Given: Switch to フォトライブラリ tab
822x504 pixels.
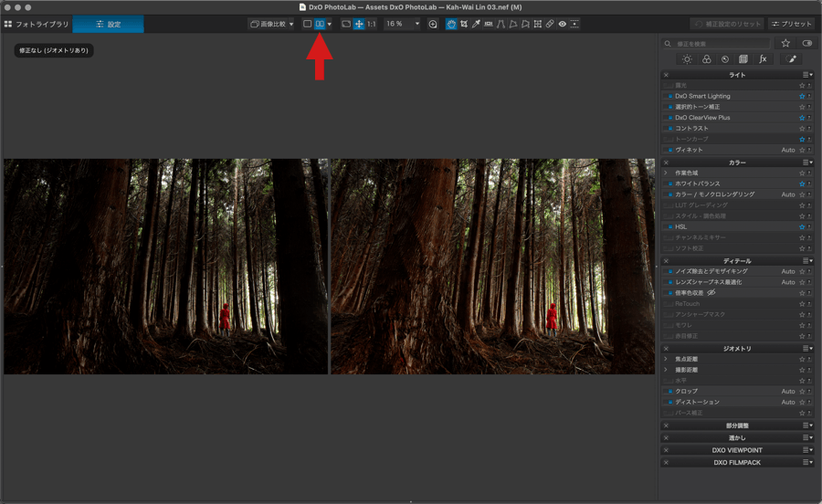Looking at the screenshot, I should (37, 24).
